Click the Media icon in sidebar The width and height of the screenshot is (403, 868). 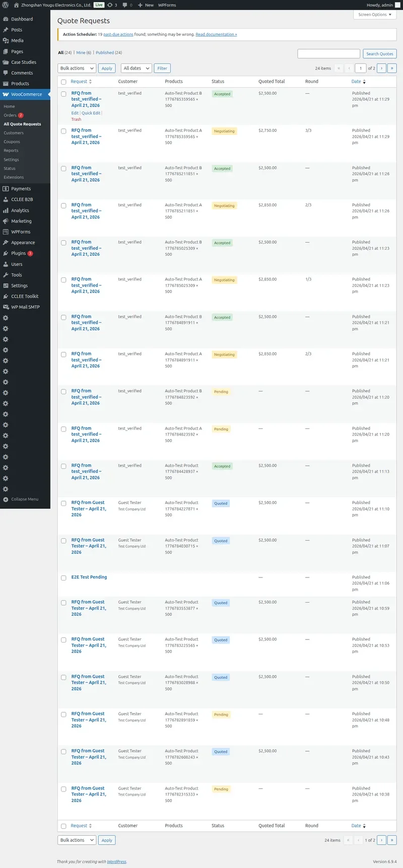pos(6,40)
